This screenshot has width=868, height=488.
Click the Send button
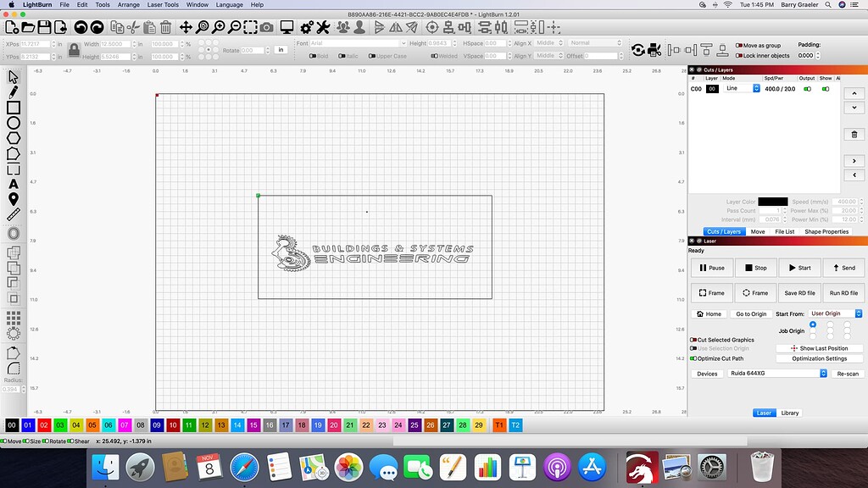pos(843,268)
